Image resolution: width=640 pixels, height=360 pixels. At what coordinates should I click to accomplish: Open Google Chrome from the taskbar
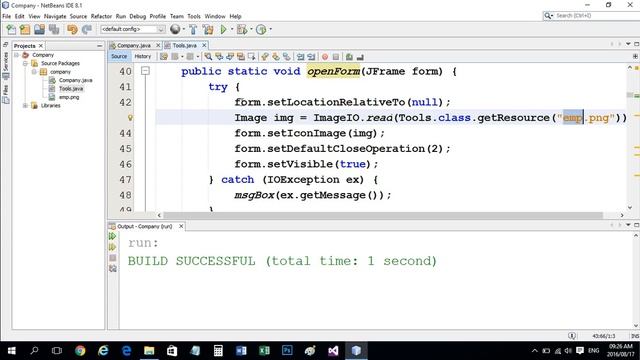80,351
